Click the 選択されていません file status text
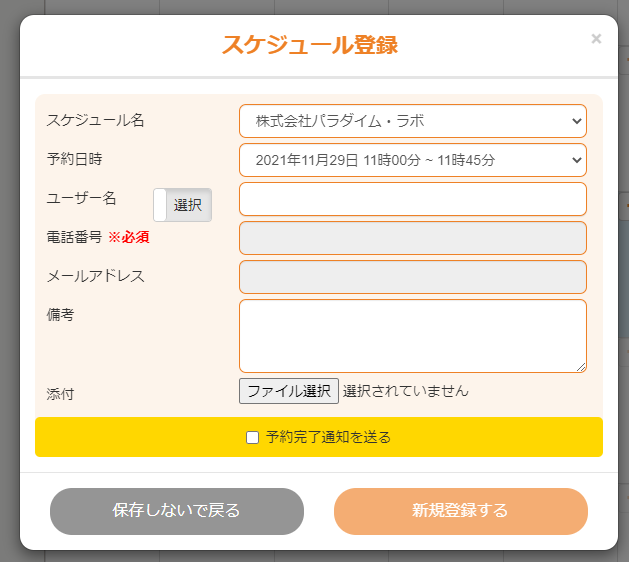 point(405,391)
